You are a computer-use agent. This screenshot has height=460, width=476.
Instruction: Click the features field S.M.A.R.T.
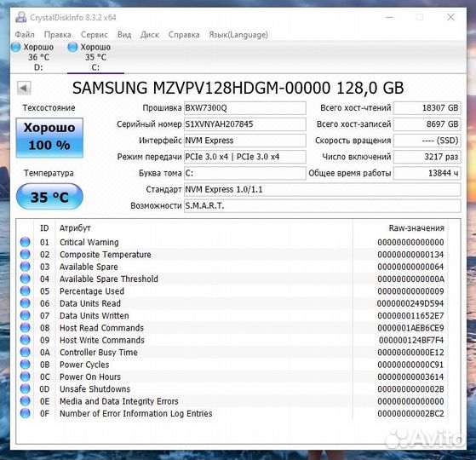[x=323, y=206]
